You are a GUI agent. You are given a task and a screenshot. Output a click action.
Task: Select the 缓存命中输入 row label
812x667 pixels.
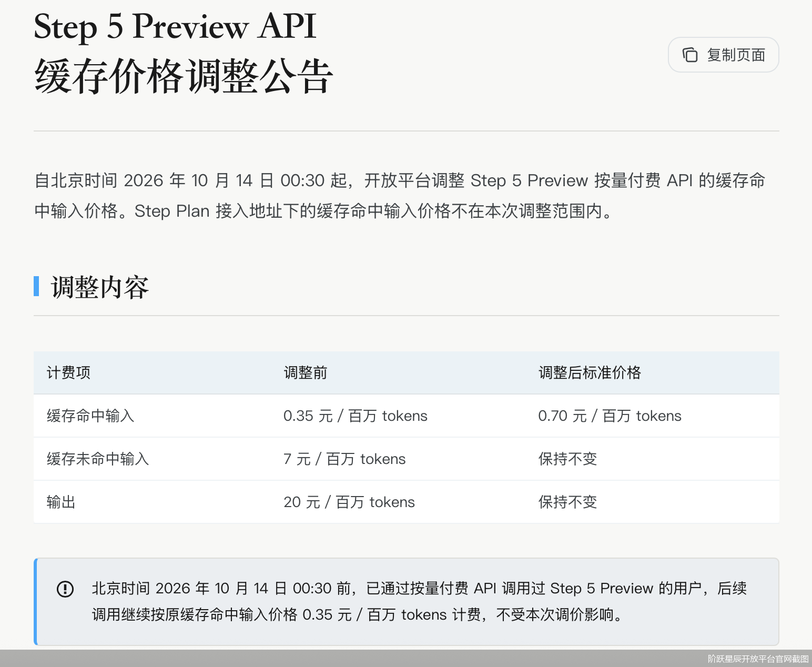pyautogui.click(x=90, y=416)
